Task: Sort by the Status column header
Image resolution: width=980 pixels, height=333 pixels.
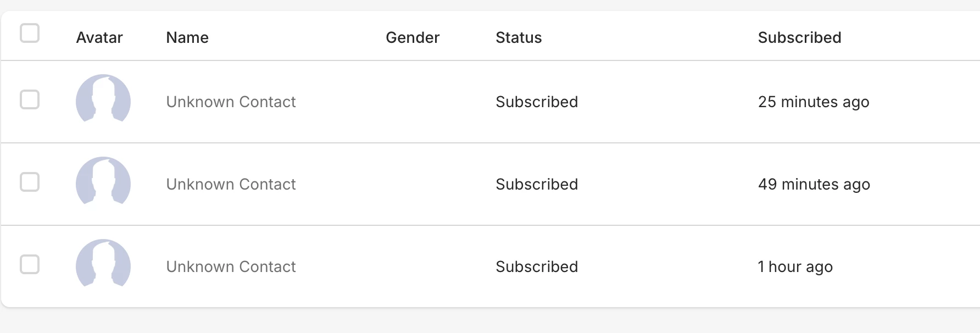Action: click(x=519, y=37)
